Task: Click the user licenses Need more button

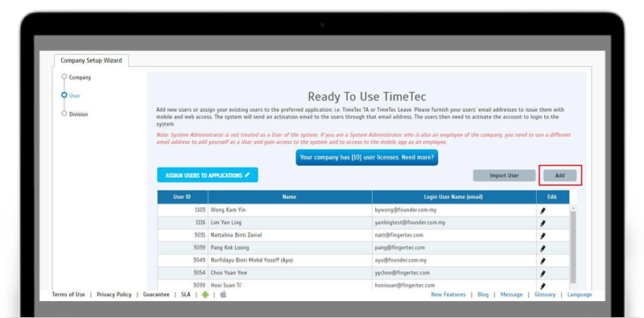Action: [367, 157]
